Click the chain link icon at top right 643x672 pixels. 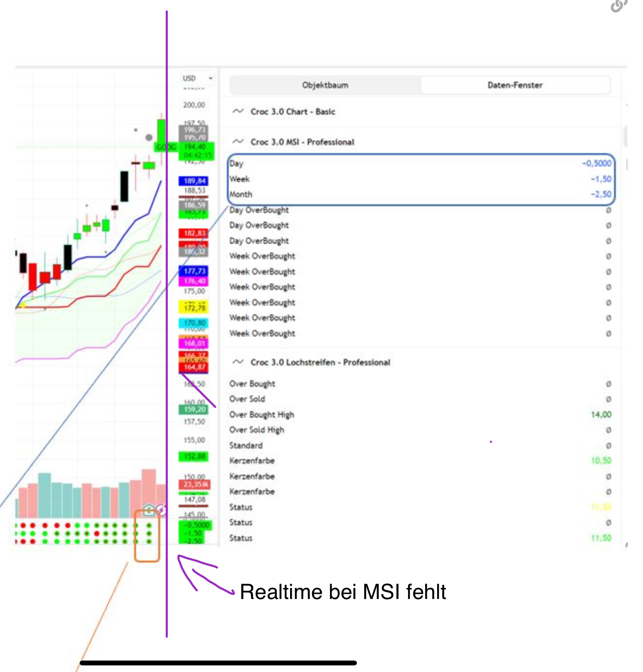click(x=619, y=6)
